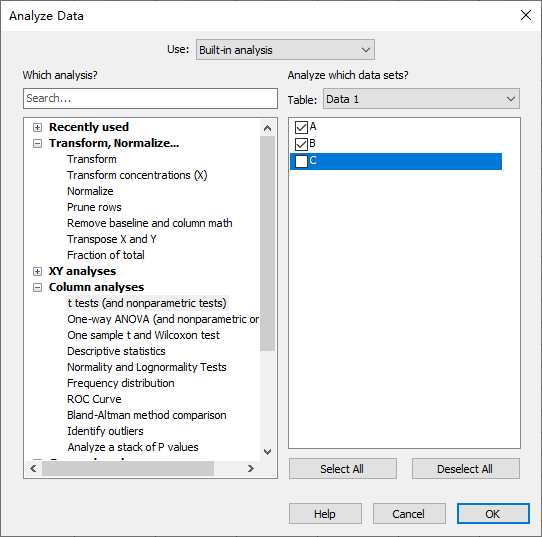Select the Normalize analysis

[x=90, y=191]
